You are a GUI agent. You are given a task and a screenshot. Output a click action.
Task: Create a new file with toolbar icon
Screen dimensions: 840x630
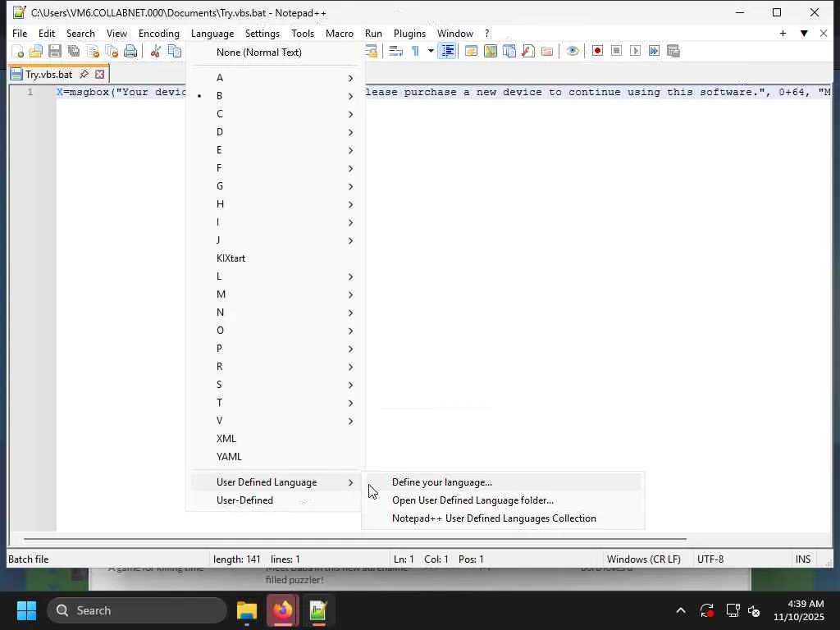click(18, 51)
